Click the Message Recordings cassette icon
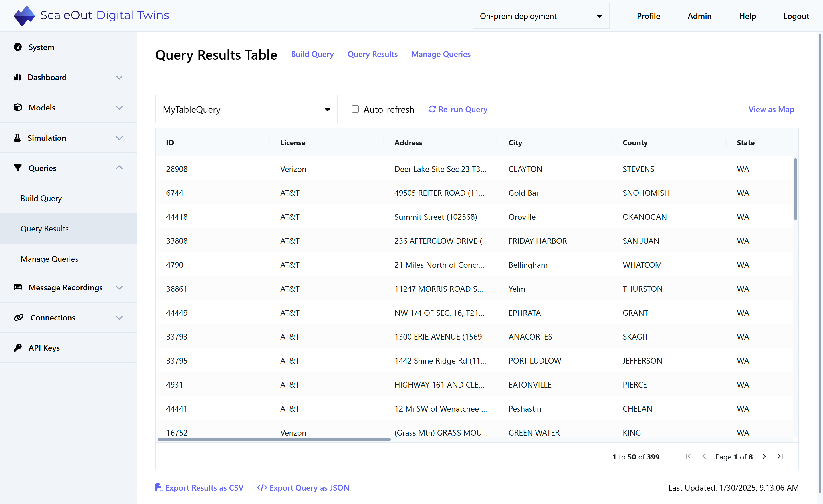 pyautogui.click(x=18, y=287)
